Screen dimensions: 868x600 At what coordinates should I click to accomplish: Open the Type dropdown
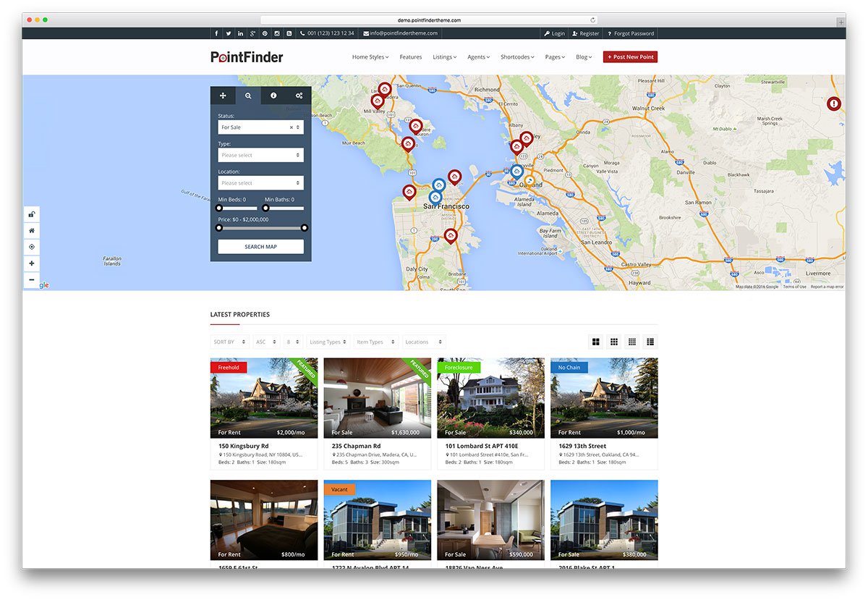(x=261, y=155)
